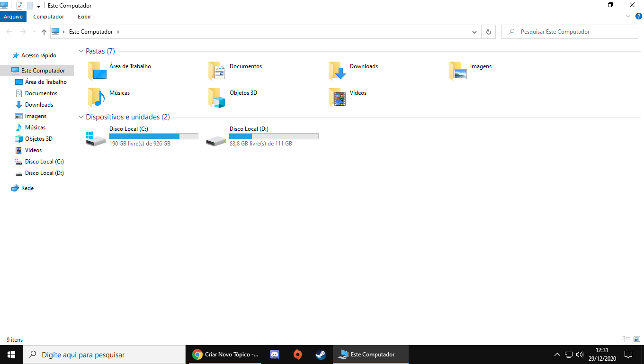Select Este Computador in navigation pane
The height and width of the screenshot is (364, 644).
tap(37, 71)
